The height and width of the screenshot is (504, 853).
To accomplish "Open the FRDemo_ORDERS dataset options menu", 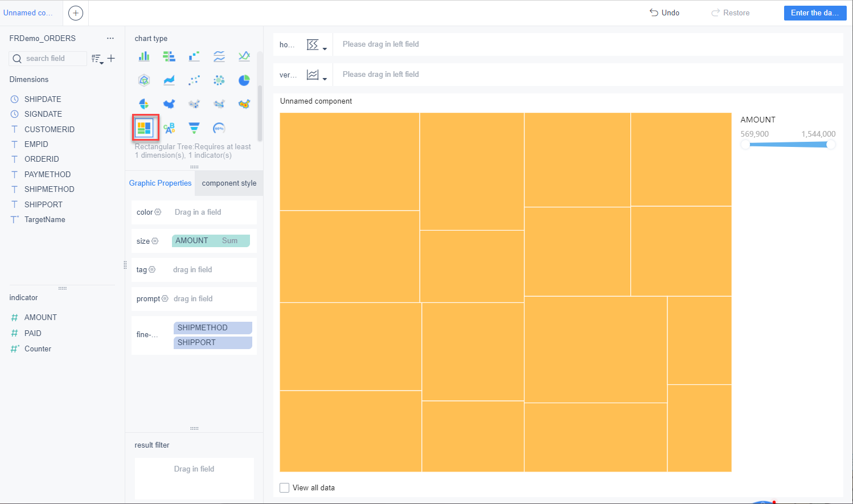I will coord(110,38).
